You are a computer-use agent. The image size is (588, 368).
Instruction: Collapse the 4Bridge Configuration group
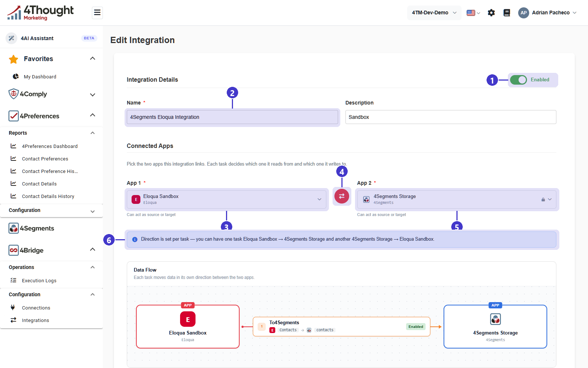click(93, 294)
